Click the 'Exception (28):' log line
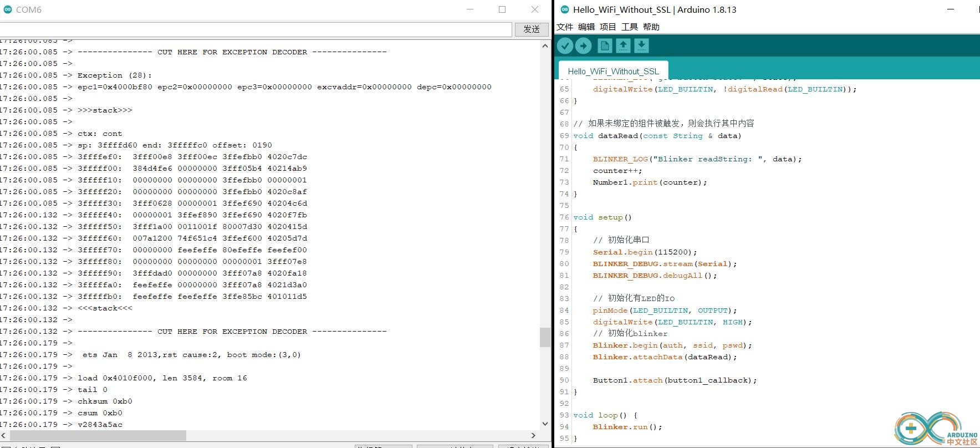This screenshot has height=448, width=980. click(x=115, y=75)
